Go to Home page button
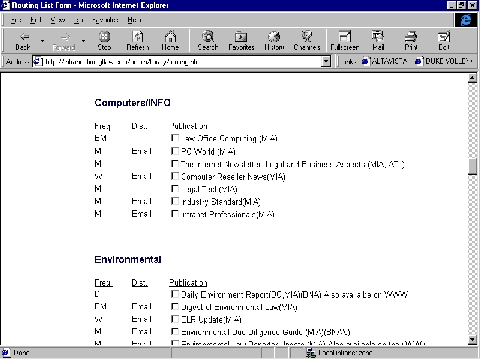This screenshot has width=480, height=360. 170,41
